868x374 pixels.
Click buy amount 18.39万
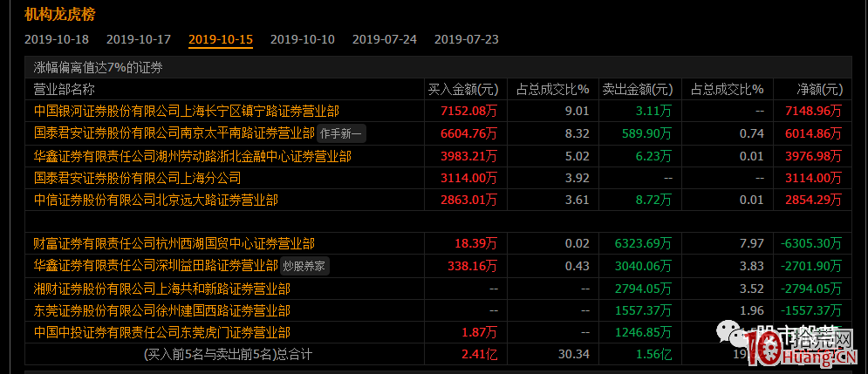[x=476, y=244]
